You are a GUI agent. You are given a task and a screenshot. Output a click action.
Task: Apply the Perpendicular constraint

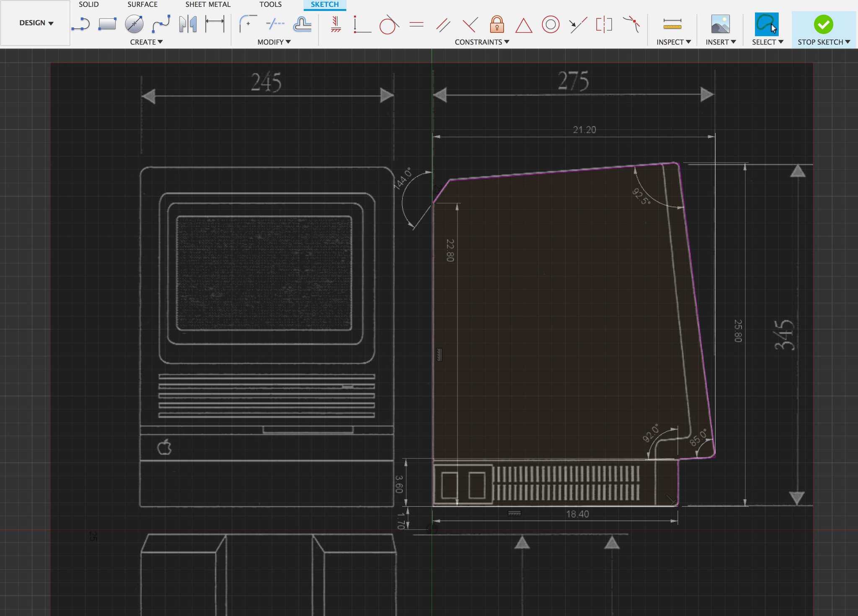pos(470,25)
